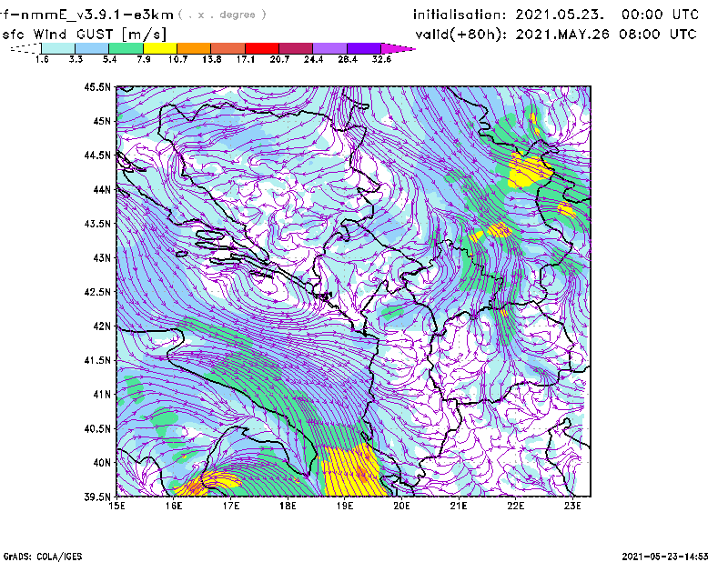Image resolution: width=728 pixels, height=562 pixels.
Task: Click the magenta arrow end of colorbar
Action: [398, 49]
